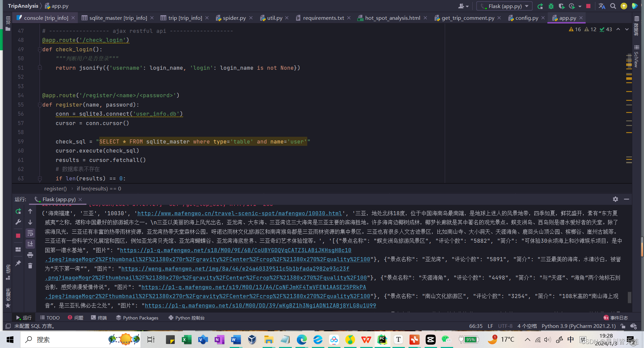Click 'if len(results) == 0' breadcrumb
The width and height of the screenshot is (644, 348).
click(99, 188)
